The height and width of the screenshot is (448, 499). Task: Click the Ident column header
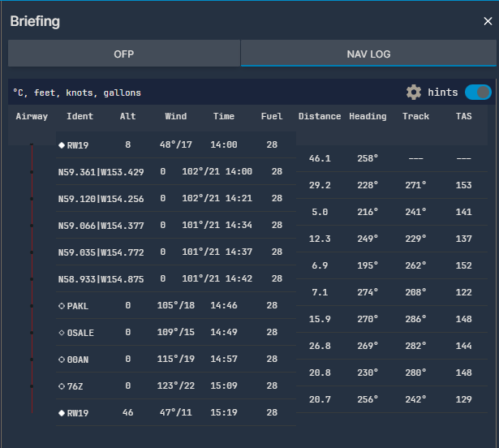click(x=80, y=117)
